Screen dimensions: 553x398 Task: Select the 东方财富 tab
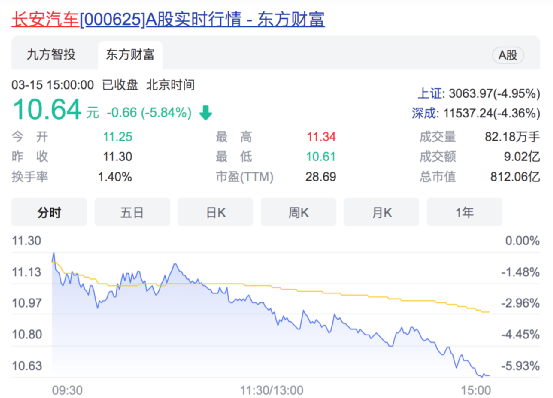pos(130,55)
